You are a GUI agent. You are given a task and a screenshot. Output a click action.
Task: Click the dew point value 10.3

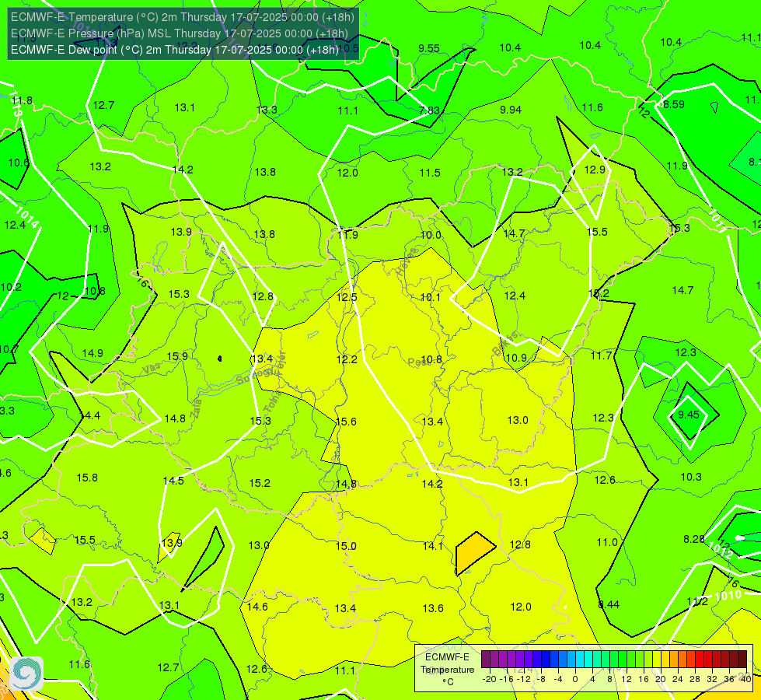[691, 477]
